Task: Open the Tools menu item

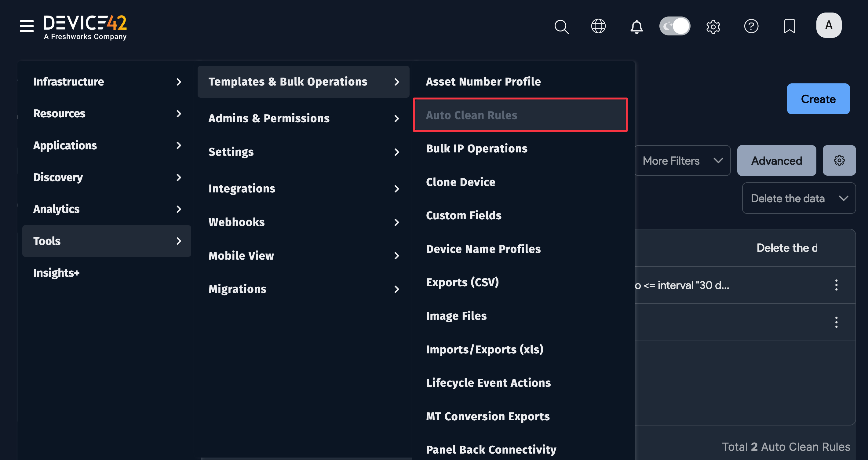Action: coord(107,241)
